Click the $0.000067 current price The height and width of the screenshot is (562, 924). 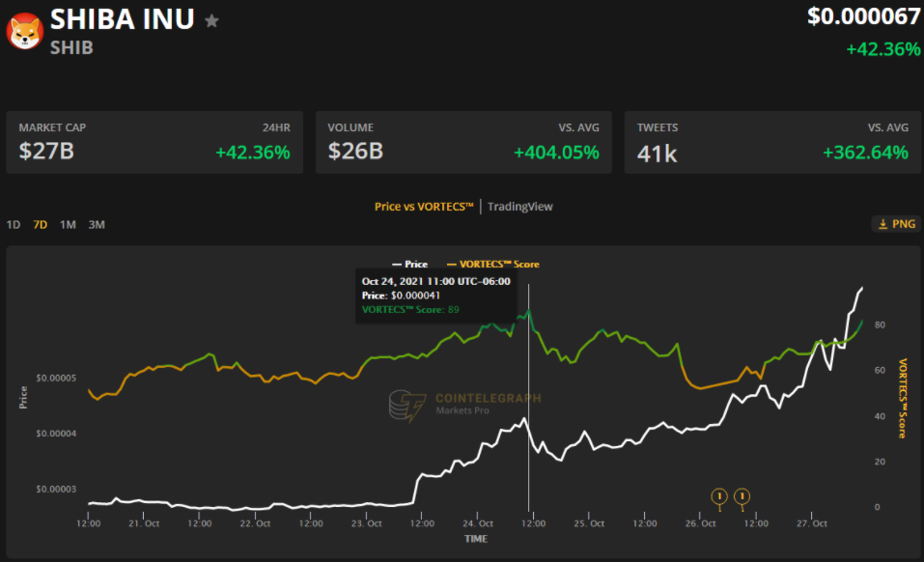point(863,16)
